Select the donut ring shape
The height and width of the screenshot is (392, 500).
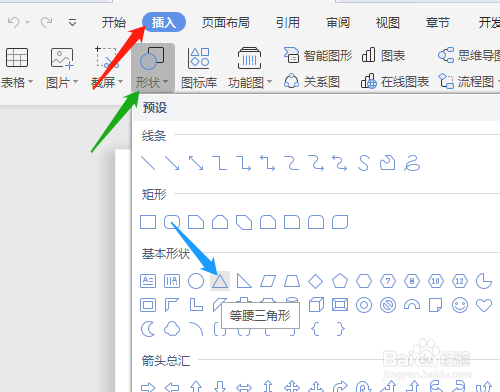tap(364, 305)
